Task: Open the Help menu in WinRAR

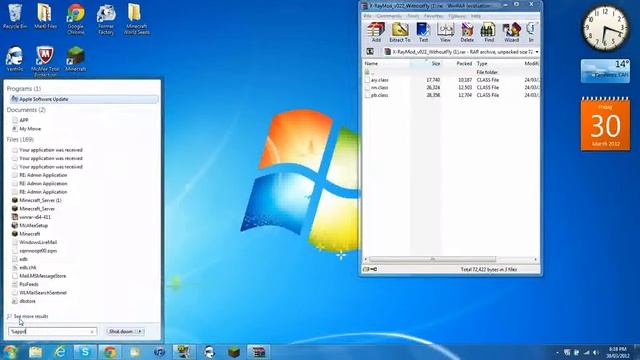Action: (476, 16)
